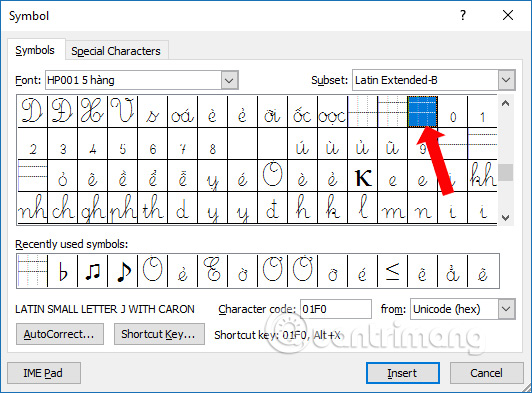Select the 'gh' digraph symbol
Screen dimensions: 532x393
tap(92, 207)
